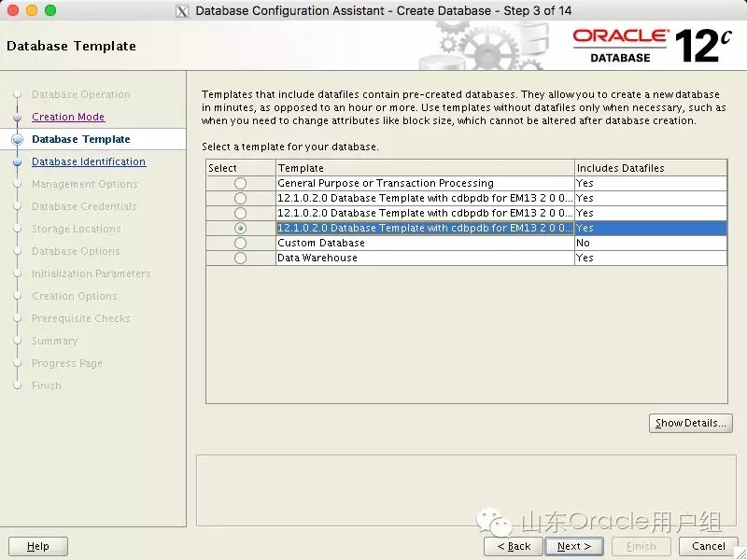Click the Storage Locations step label

pyautogui.click(x=77, y=229)
